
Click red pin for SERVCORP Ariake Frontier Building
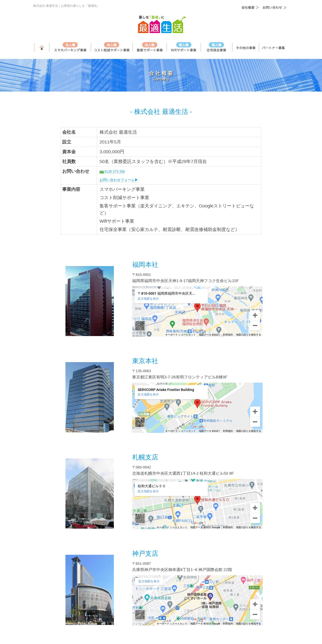pos(197,403)
